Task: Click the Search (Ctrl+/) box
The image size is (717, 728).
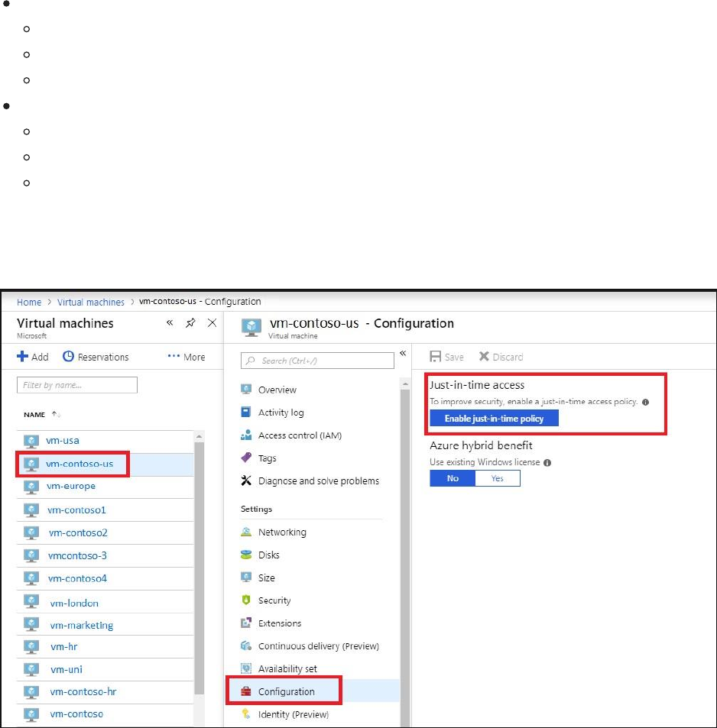Action: (x=317, y=361)
